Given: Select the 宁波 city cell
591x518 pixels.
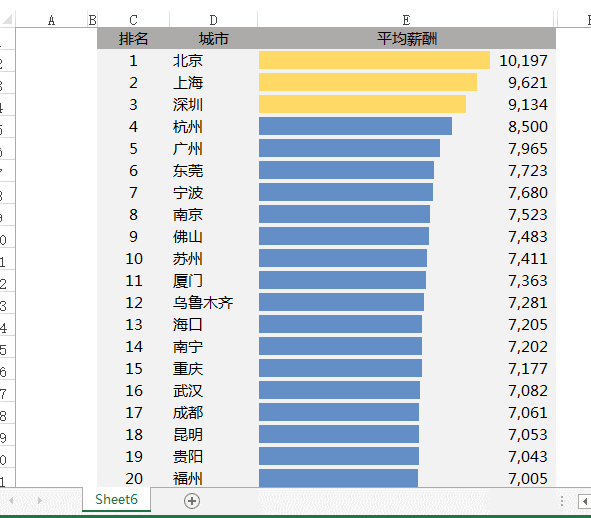Looking at the screenshot, I should point(213,192).
